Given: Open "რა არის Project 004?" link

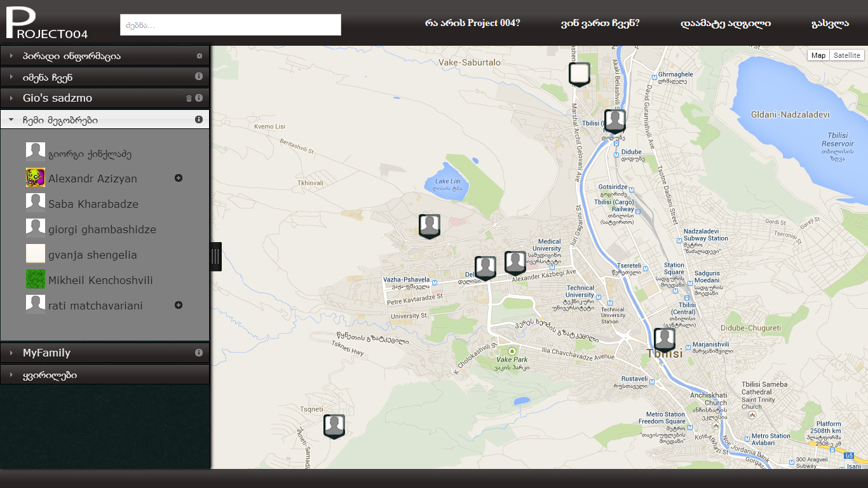Looking at the screenshot, I should 472,24.
